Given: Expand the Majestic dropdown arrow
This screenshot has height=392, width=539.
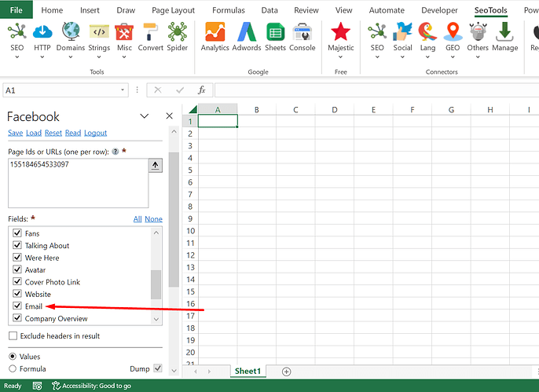Looking at the screenshot, I should (x=340, y=57).
